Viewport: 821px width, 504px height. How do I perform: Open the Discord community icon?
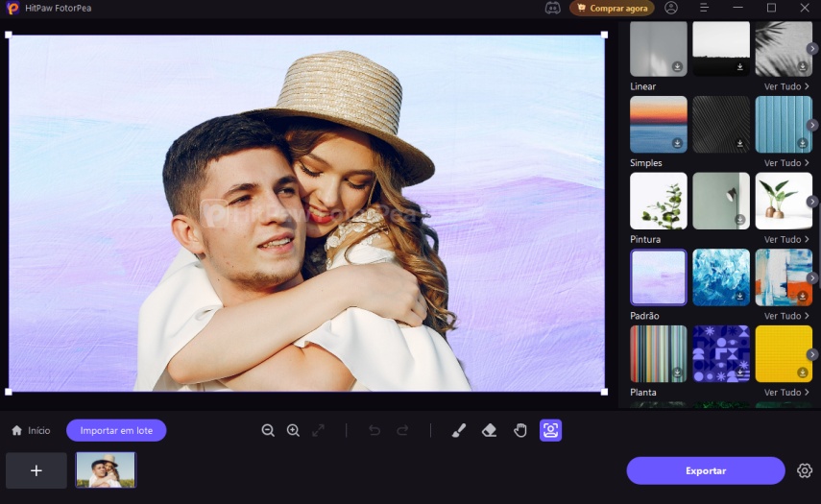[553, 8]
